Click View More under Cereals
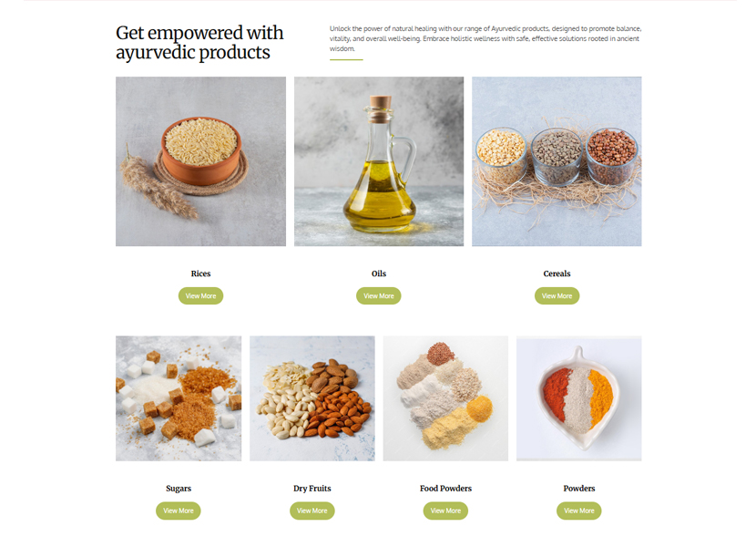Screen dimensions: 756x547 (x=557, y=295)
